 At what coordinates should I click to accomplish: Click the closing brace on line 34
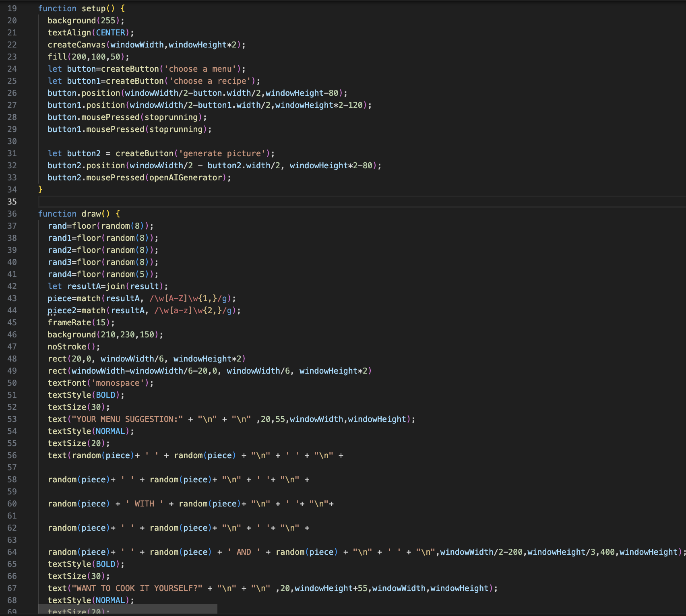pyautogui.click(x=40, y=190)
